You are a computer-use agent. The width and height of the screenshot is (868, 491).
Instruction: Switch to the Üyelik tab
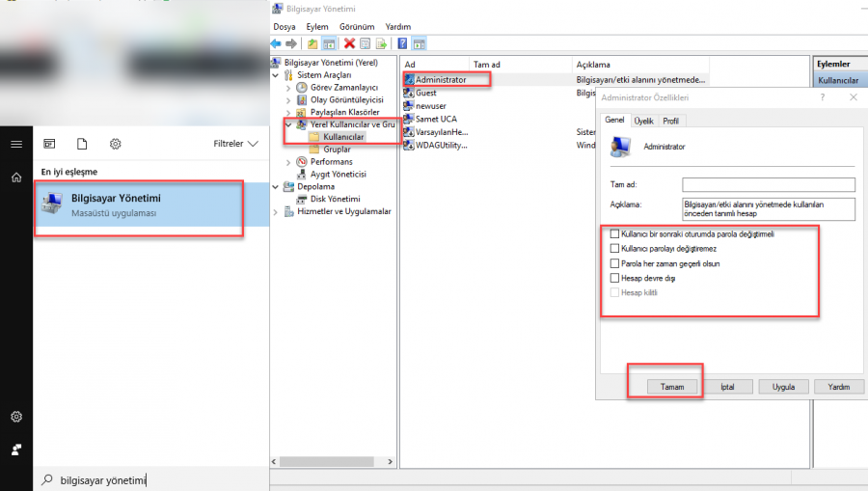[644, 121]
